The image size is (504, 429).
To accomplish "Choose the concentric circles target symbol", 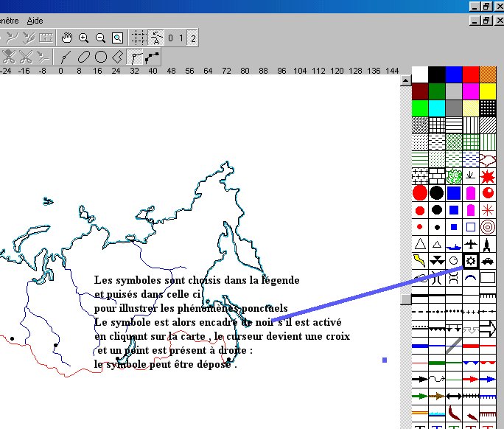I will pyautogui.click(x=487, y=227).
